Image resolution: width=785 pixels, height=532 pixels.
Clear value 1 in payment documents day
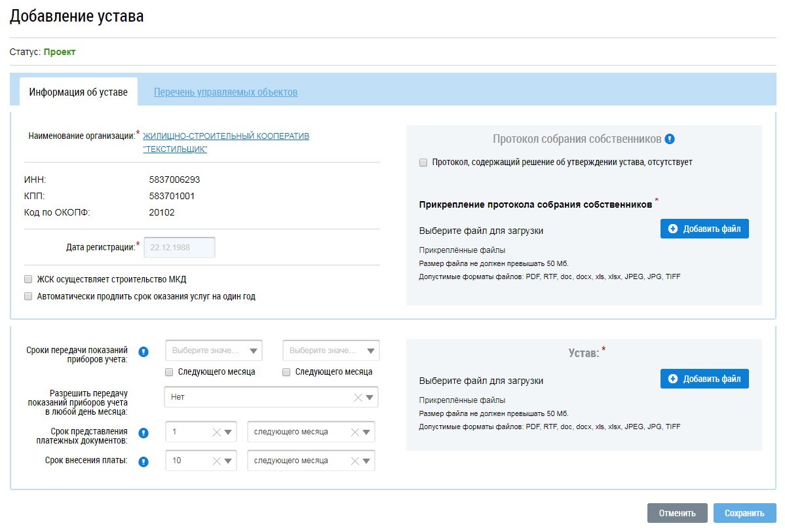(216, 432)
